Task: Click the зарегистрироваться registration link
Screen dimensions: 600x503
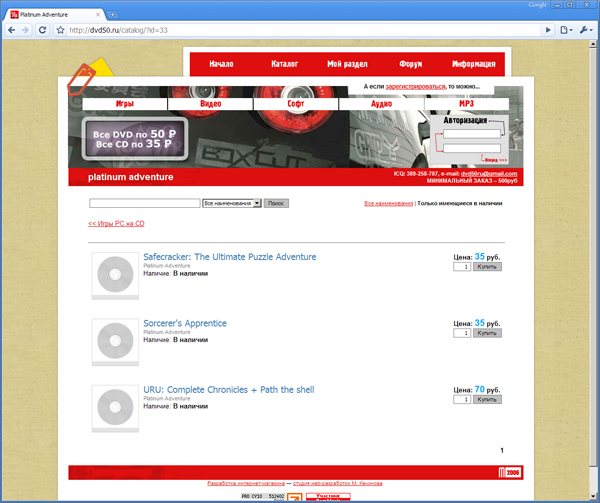Action: click(415, 86)
